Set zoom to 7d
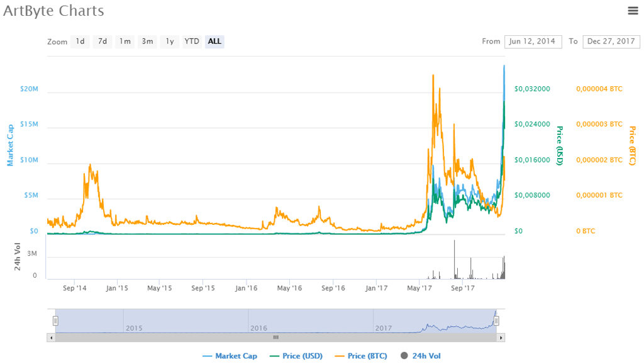The image size is (644, 364). click(103, 42)
